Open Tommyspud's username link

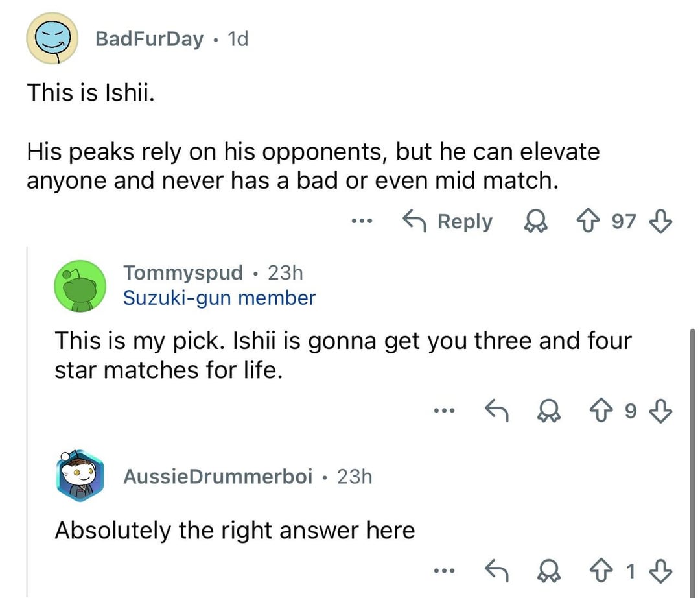183,272
